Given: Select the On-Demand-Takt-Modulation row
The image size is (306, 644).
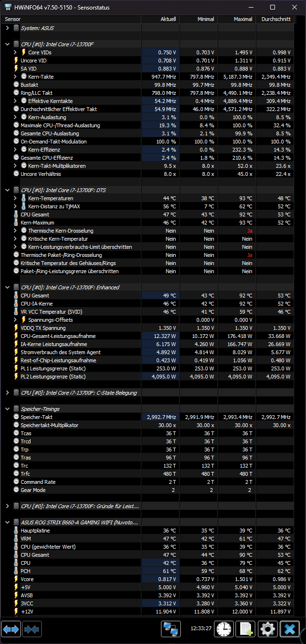Looking at the screenshot, I should click(148, 142).
